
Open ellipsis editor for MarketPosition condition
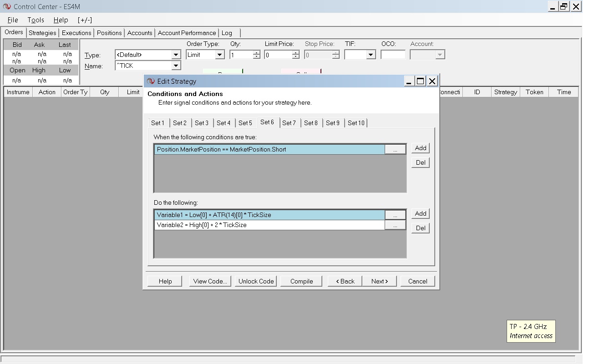point(395,149)
